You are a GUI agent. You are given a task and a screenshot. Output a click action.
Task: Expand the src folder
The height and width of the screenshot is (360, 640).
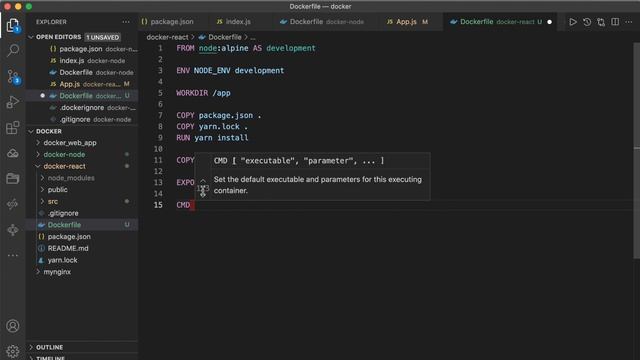tap(53, 201)
